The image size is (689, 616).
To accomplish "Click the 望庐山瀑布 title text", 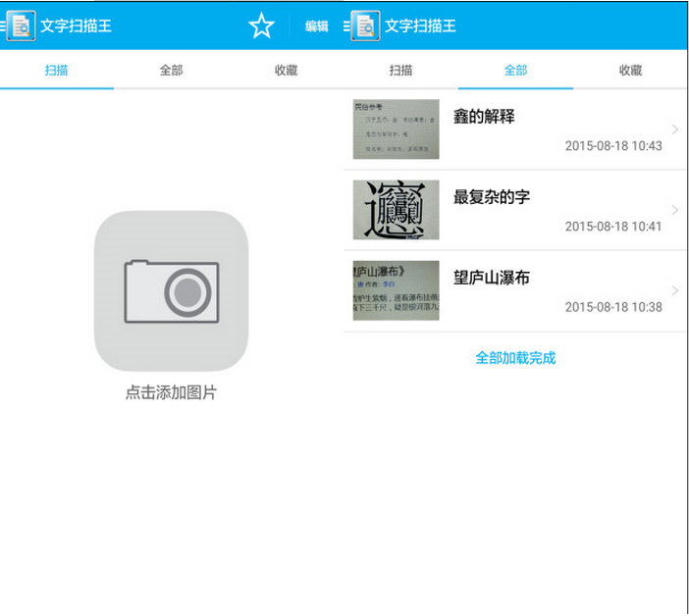I will (x=492, y=278).
